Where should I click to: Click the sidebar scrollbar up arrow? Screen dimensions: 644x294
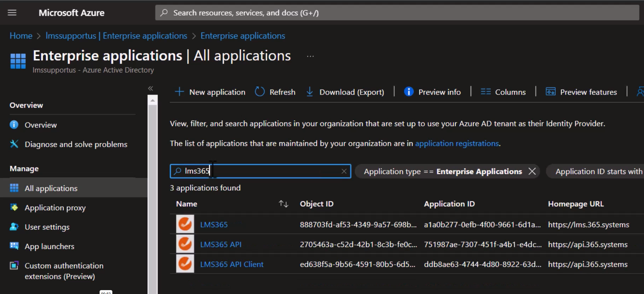point(153,101)
